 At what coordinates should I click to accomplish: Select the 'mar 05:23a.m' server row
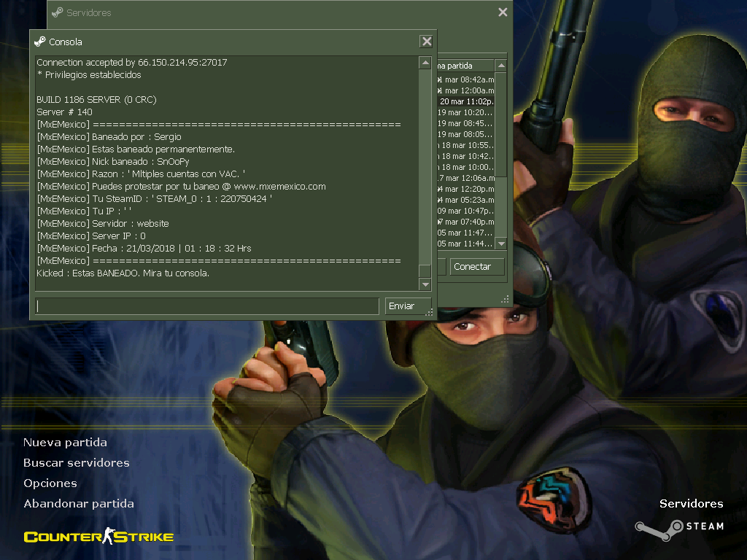(x=465, y=200)
